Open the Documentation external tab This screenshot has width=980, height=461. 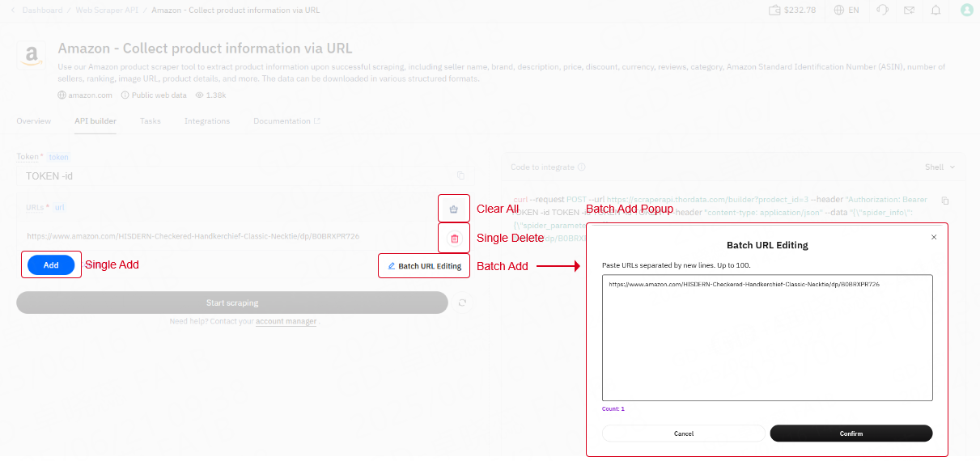tap(286, 121)
